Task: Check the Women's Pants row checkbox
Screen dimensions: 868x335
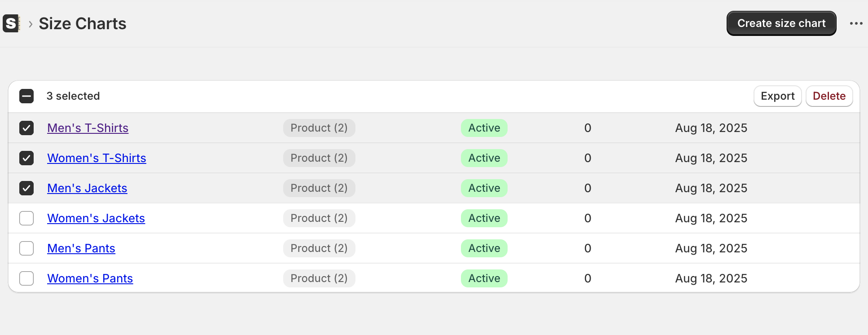Action: (26, 278)
